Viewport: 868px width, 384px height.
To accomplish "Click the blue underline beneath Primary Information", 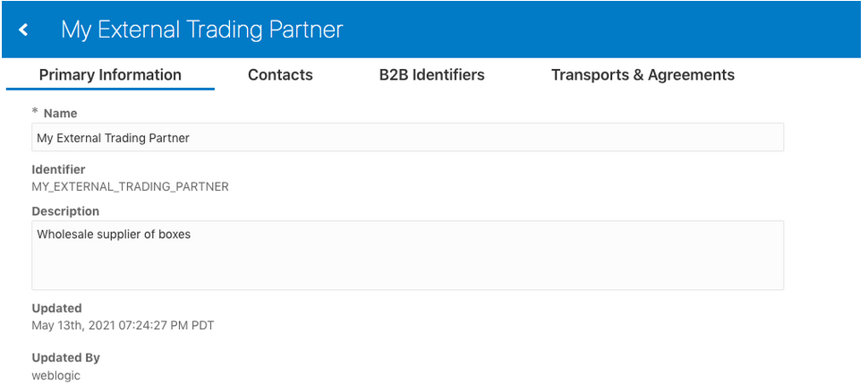I will 110,90.
